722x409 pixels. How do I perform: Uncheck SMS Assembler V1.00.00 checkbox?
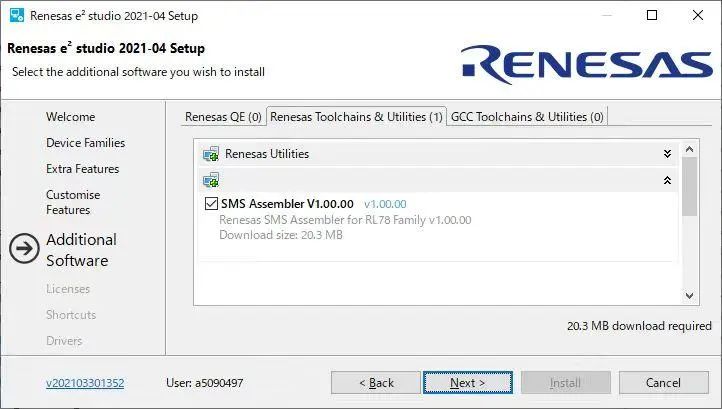click(x=211, y=204)
